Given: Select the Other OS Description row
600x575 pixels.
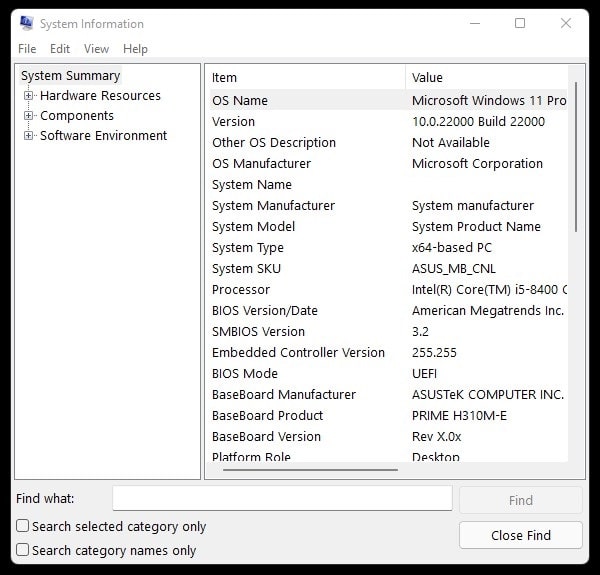Looking at the screenshot, I should (x=388, y=142).
